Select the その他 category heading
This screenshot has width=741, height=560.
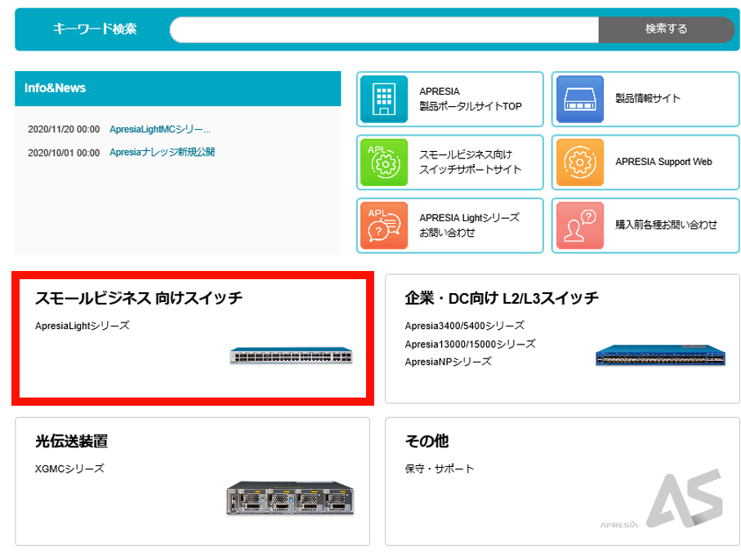(x=426, y=442)
